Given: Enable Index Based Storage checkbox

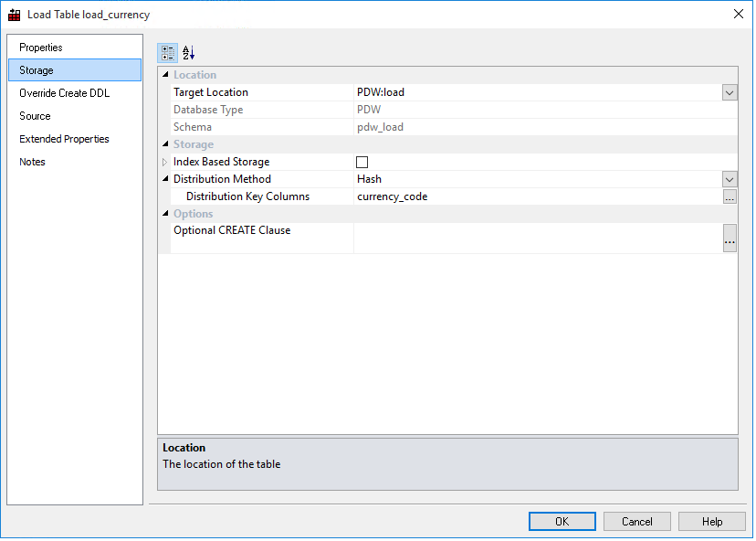Looking at the screenshot, I should (362, 162).
